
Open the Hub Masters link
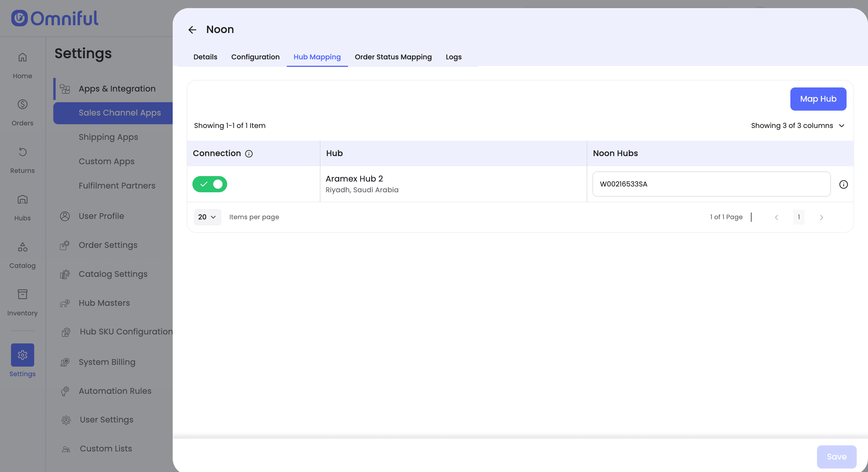point(104,303)
